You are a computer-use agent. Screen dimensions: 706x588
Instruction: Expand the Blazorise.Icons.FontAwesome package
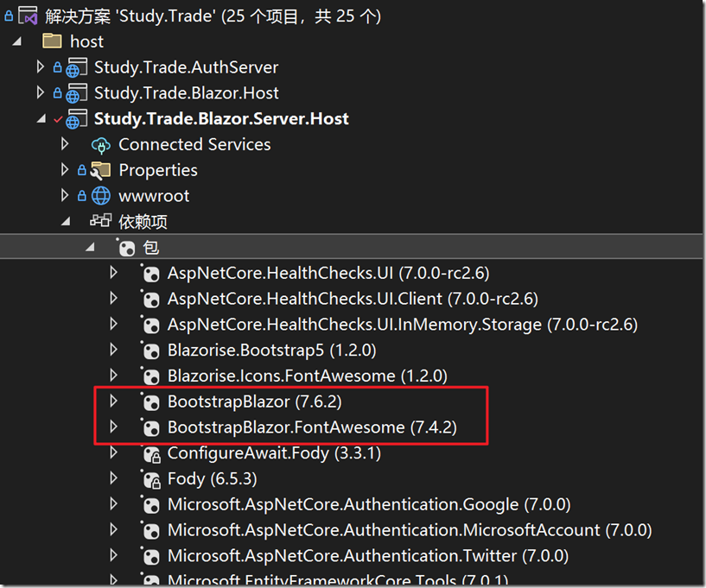point(114,376)
